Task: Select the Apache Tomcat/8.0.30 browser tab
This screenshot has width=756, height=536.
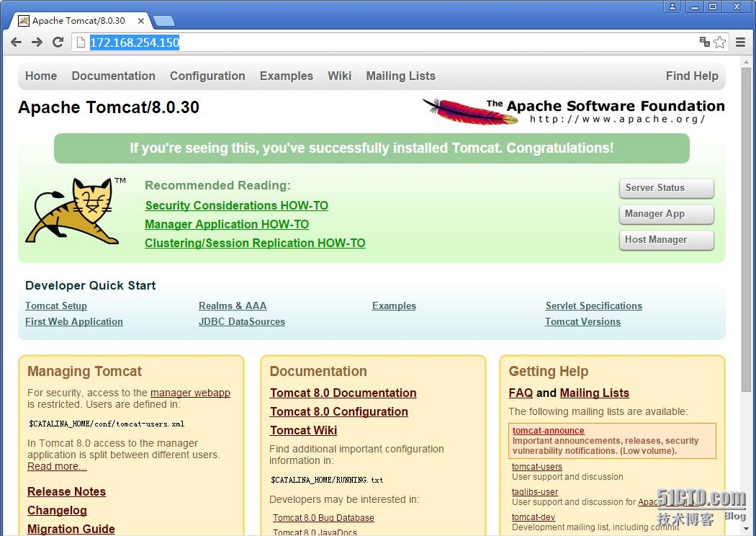Action: pos(81,21)
